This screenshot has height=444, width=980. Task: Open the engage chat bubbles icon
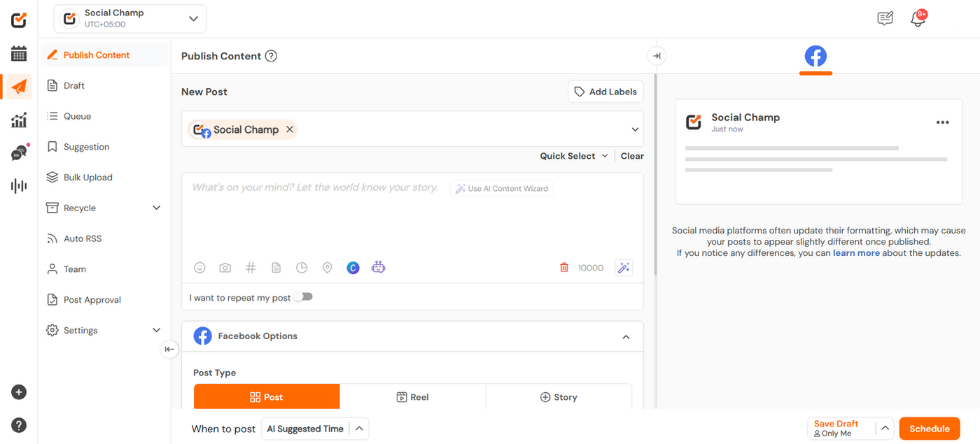click(x=19, y=153)
